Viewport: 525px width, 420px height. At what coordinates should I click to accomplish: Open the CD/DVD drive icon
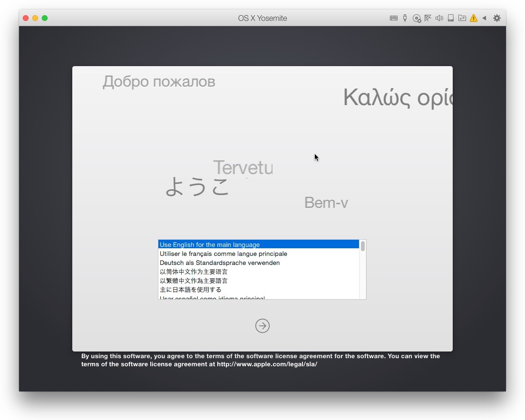(x=417, y=19)
